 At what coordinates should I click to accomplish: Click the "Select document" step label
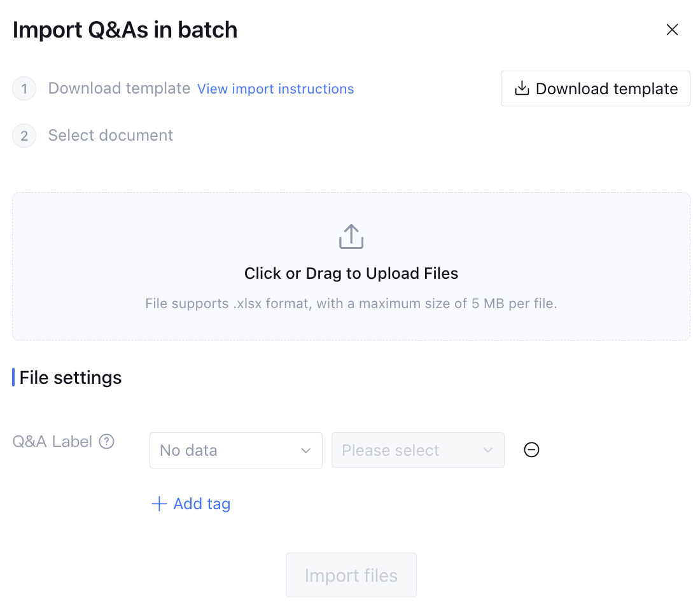[111, 136]
